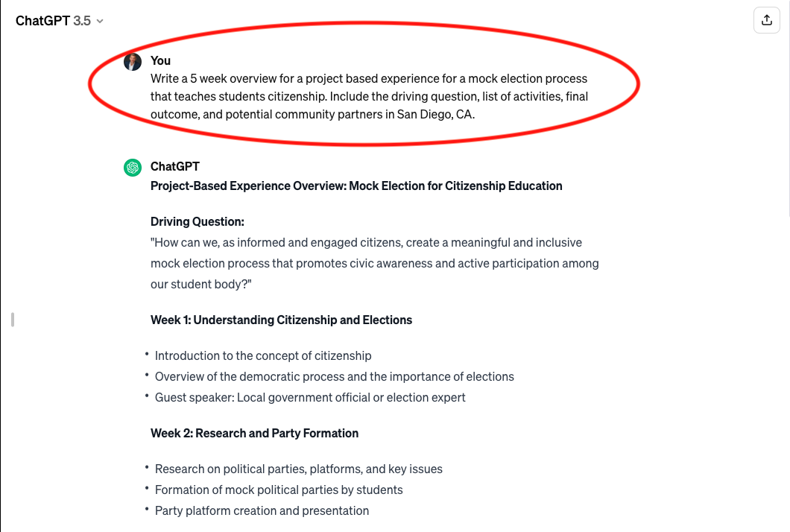Click the circled user prompt message text
Image resolution: width=790 pixels, height=532 pixels.
(x=369, y=96)
